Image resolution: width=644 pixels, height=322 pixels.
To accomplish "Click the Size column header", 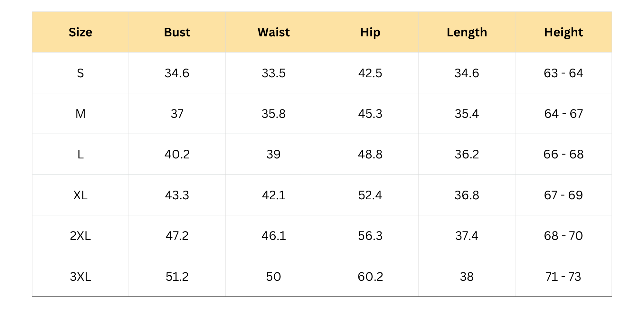I will 80,32.
